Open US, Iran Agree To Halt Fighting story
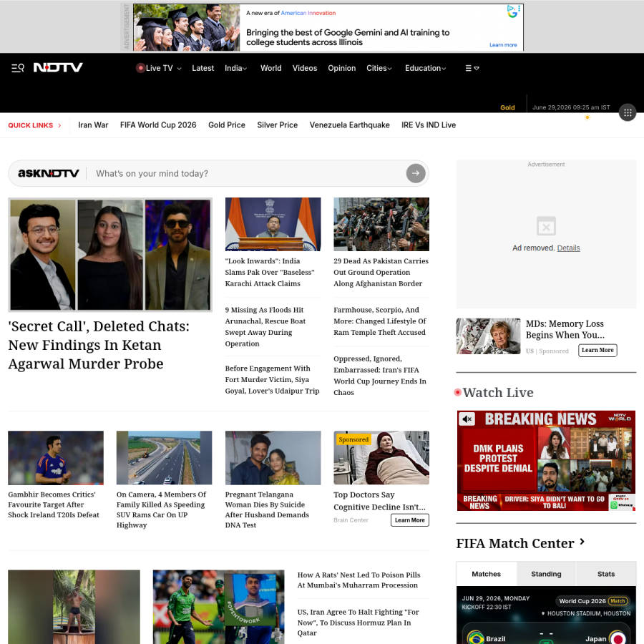Viewport: 644px width, 644px height. tap(358, 623)
